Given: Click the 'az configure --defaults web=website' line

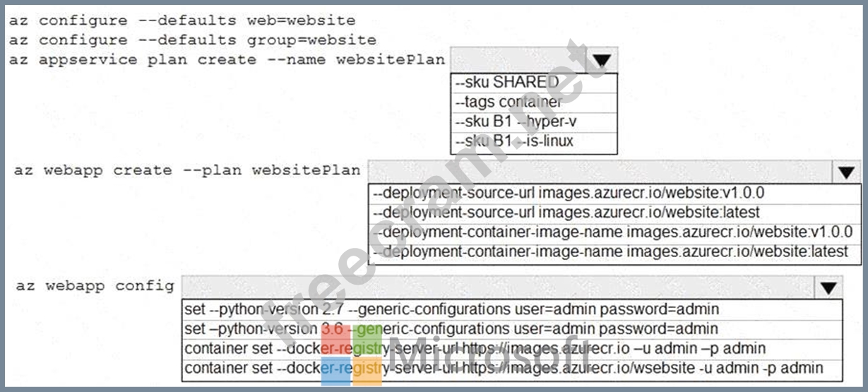Looking at the screenshot, I should pyautogui.click(x=182, y=21).
